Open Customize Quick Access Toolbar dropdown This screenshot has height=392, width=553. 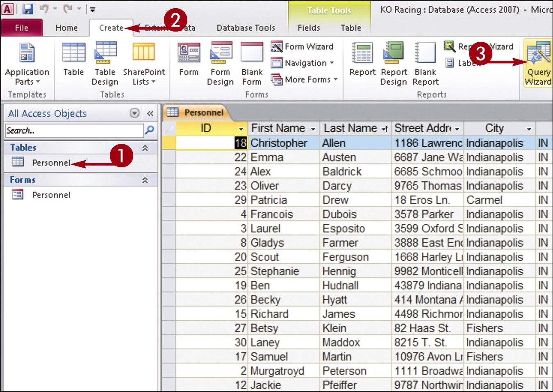92,9
